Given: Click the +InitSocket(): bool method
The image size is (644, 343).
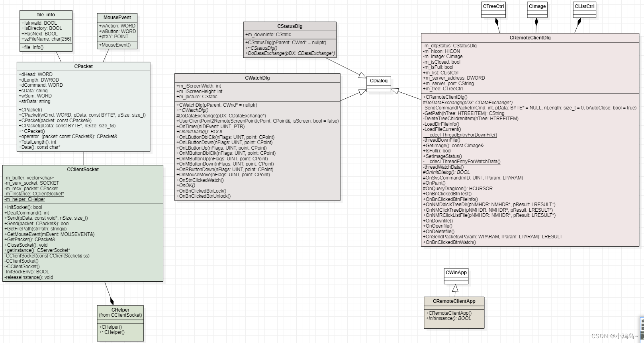Looking at the screenshot, I should pyautogui.click(x=23, y=207).
